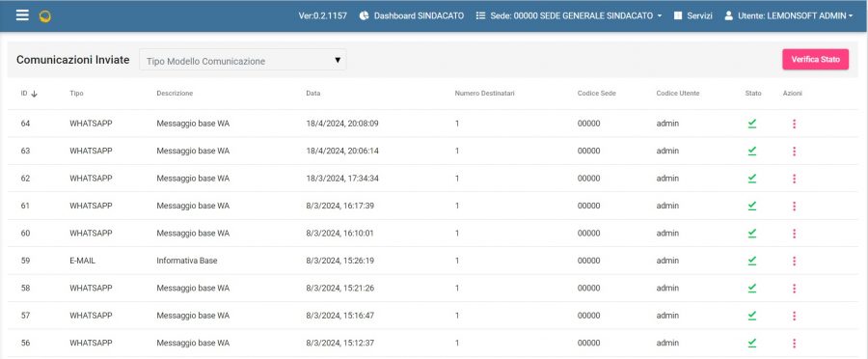Click Messaggio base WA in row 60
Screen dimensions: 868x359
(193, 234)
